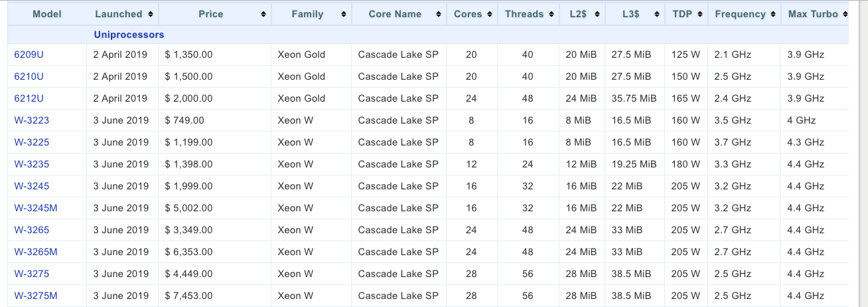
Task: Open the W-3225 model link
Action: point(32,142)
